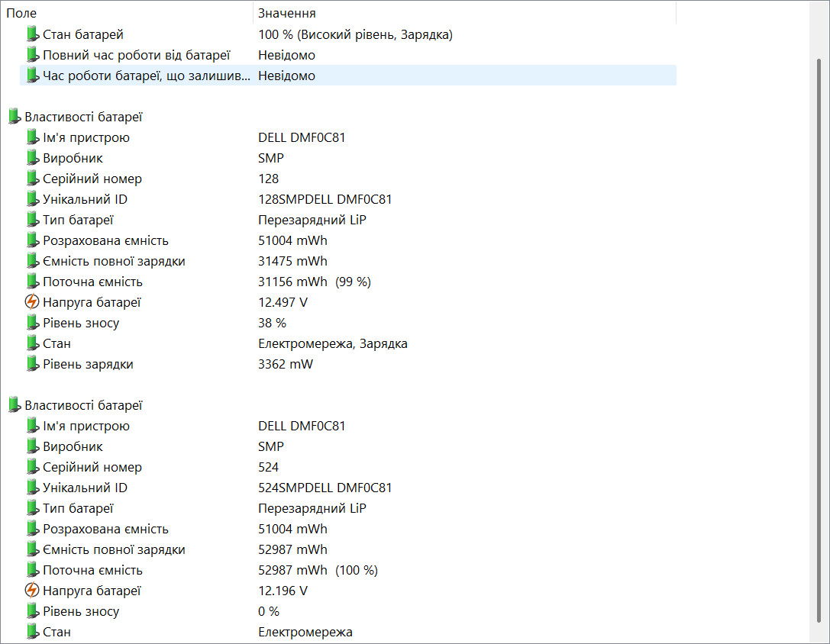Select the Поле column header
This screenshot has width=830, height=644.
(127, 13)
